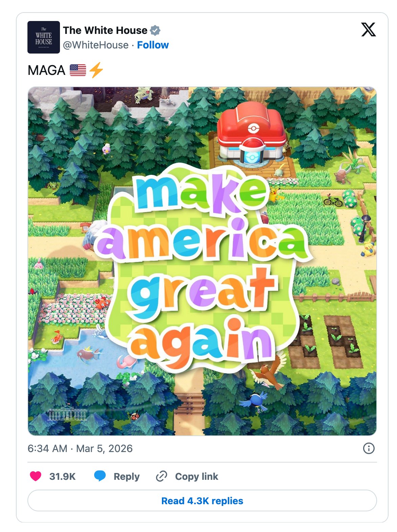
Task: Open the 6:34 AM Mar 5, 2026 timestamp
Action: click(80, 448)
